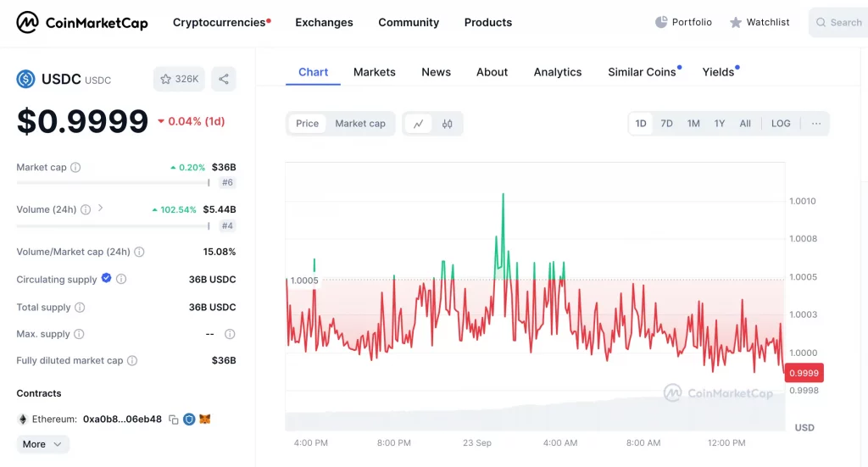The width and height of the screenshot is (868, 467).
Task: Click the 1.0005 opening price label
Action: [304, 281]
